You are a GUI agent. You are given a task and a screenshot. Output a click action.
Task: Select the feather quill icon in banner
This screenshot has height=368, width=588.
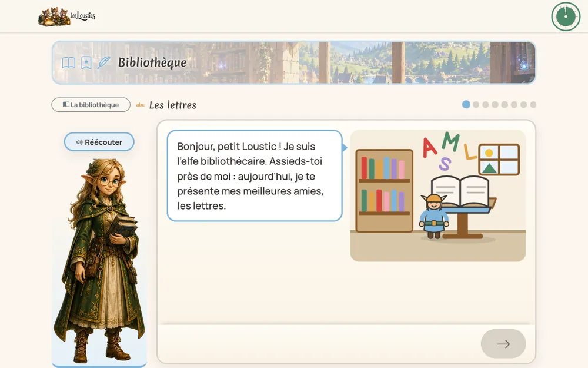(103, 62)
